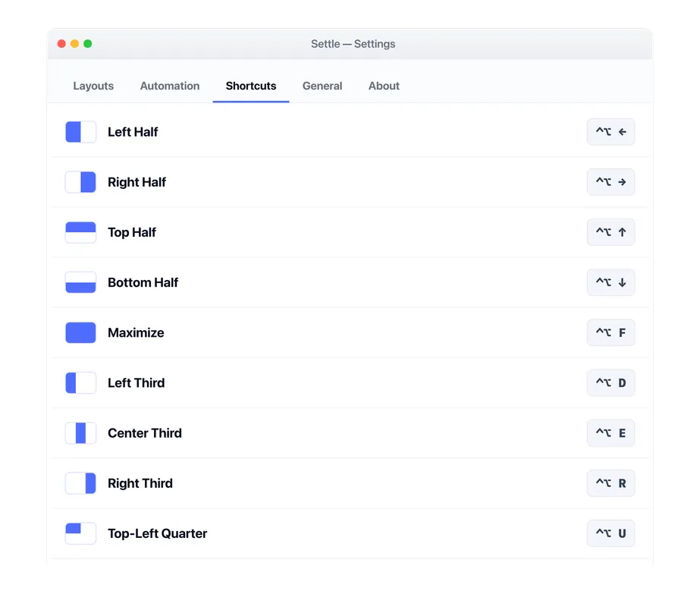This screenshot has height=607, width=700.
Task: Click the 'Left Half' label
Action: pyautogui.click(x=133, y=132)
